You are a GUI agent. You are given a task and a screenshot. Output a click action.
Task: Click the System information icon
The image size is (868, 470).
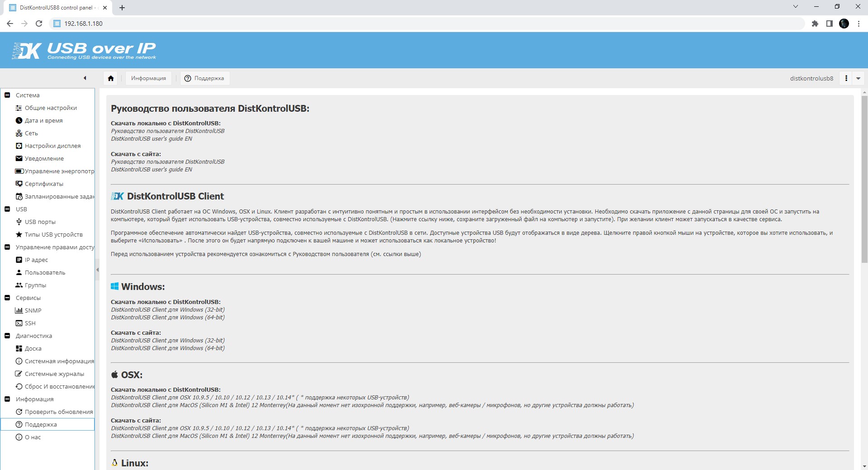pyautogui.click(x=19, y=361)
